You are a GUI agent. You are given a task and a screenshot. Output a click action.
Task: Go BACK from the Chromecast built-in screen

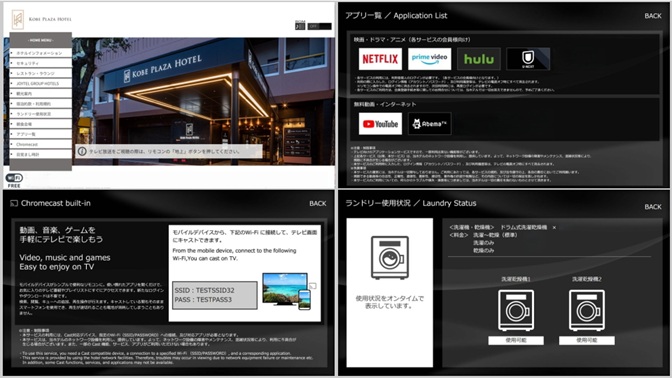pyautogui.click(x=318, y=204)
